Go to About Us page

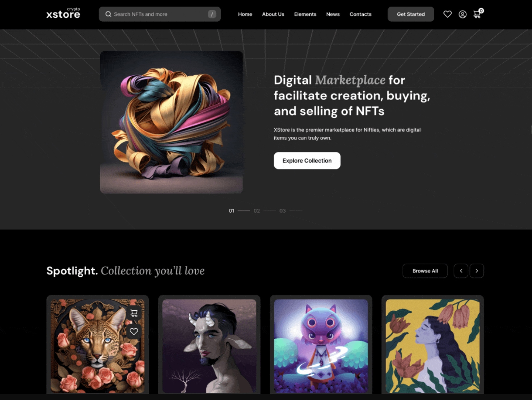tap(273, 14)
